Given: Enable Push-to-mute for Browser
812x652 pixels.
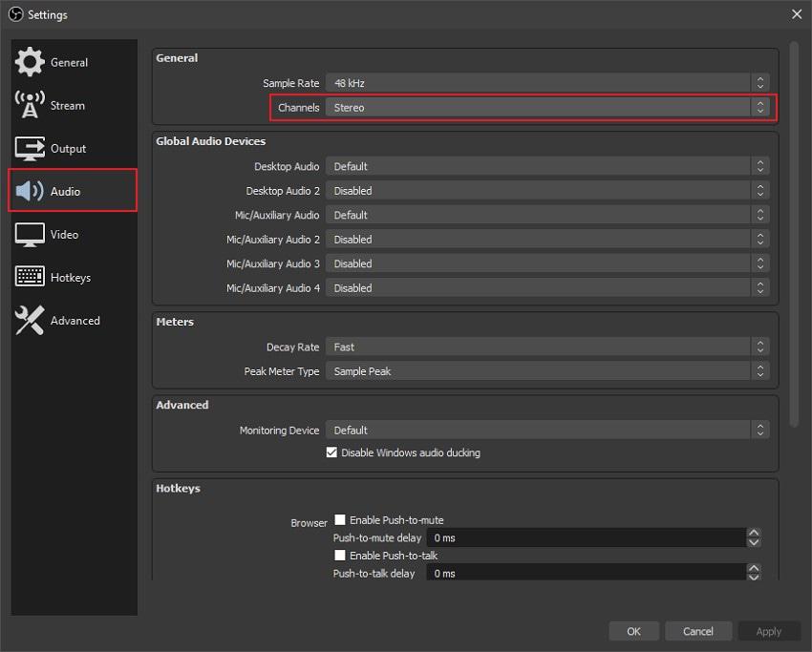Looking at the screenshot, I should pyautogui.click(x=340, y=520).
